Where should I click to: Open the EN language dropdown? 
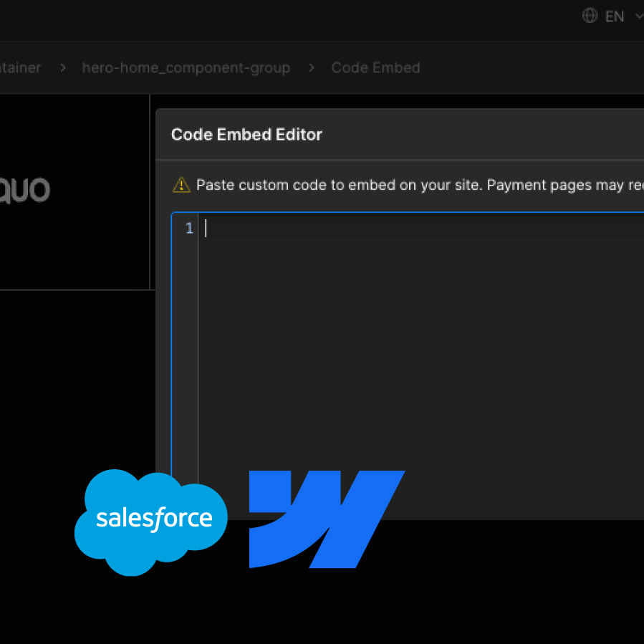click(614, 16)
